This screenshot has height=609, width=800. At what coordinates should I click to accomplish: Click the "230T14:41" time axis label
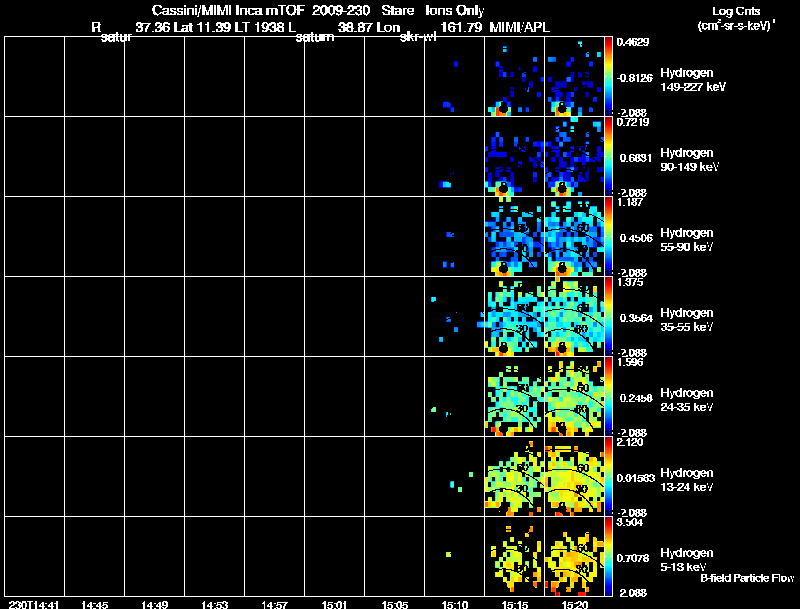(x=34, y=604)
